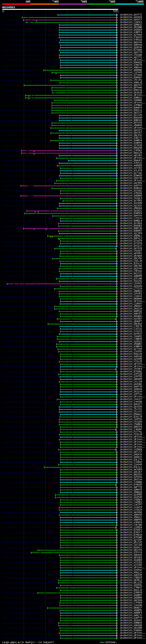Image resolution: width=146 pixels, height=644 pixels.
Task: Open hit UniRef100_Q9MB32
Action: [x=131, y=25]
